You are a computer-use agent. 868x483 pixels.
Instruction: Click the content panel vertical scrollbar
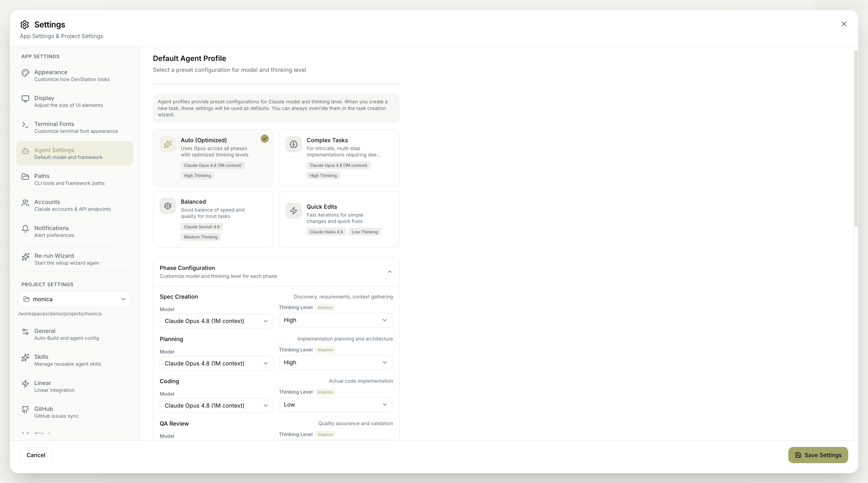coord(856,139)
